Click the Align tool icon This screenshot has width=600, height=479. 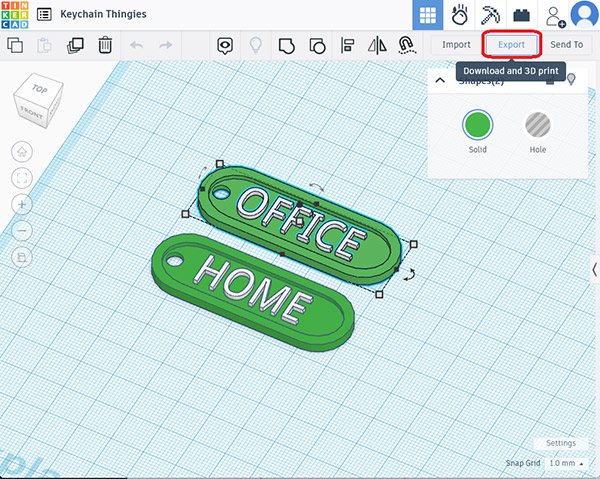pos(348,45)
